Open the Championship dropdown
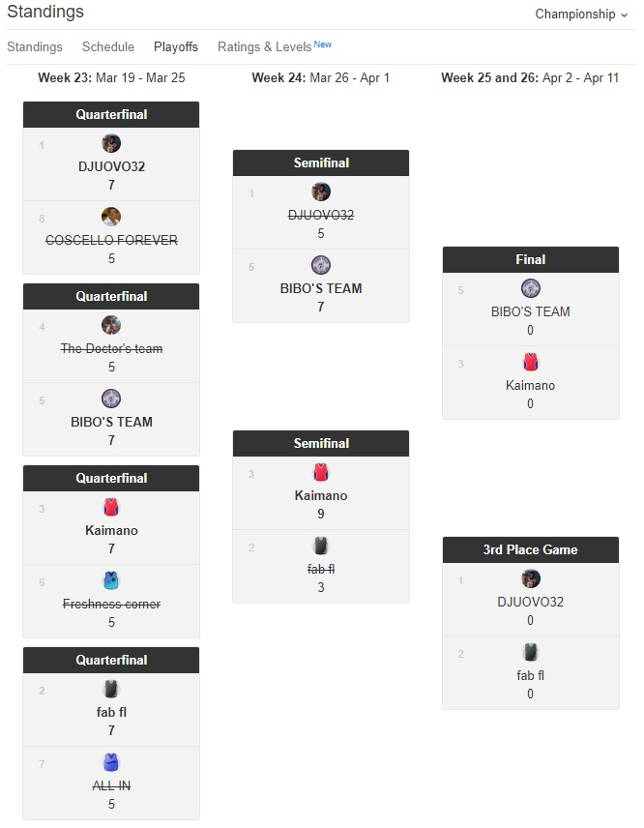This screenshot has height=828, width=644. pos(581,15)
